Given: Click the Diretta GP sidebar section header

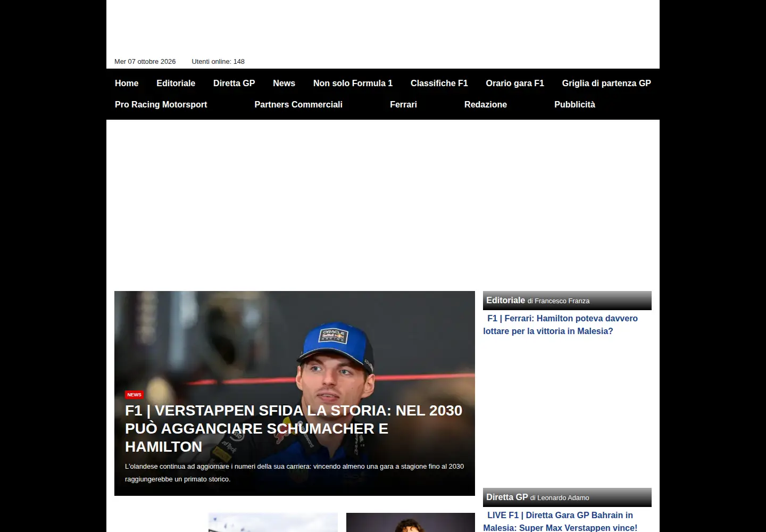Looking at the screenshot, I should pos(567,497).
